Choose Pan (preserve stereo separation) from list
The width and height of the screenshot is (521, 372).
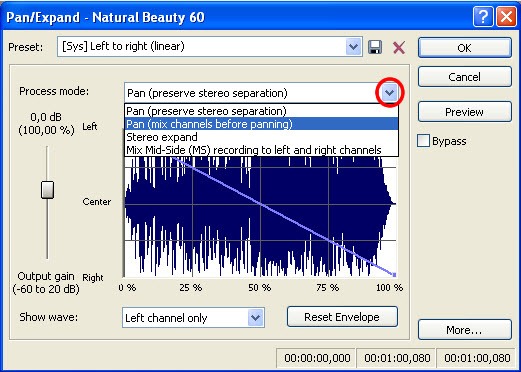coord(261,111)
